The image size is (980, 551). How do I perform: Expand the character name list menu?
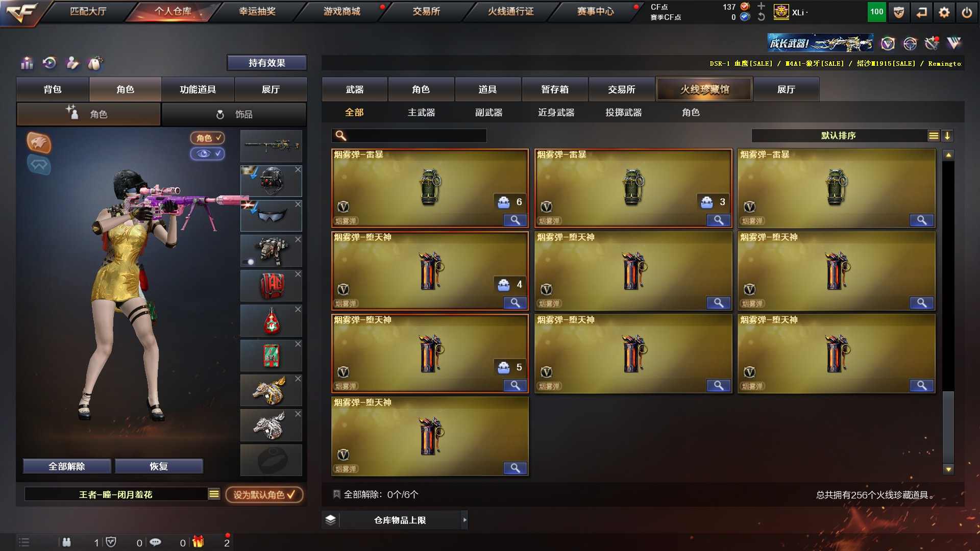point(214,494)
